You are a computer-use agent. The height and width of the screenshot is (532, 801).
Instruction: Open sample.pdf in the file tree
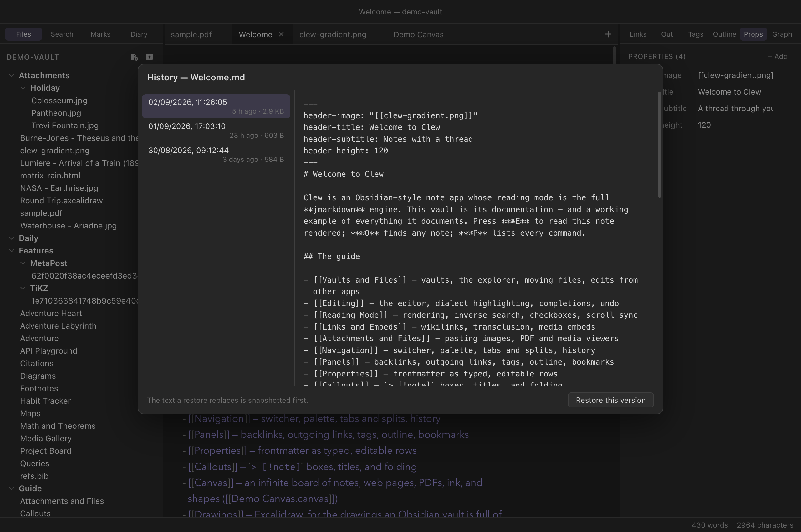pyautogui.click(x=41, y=213)
